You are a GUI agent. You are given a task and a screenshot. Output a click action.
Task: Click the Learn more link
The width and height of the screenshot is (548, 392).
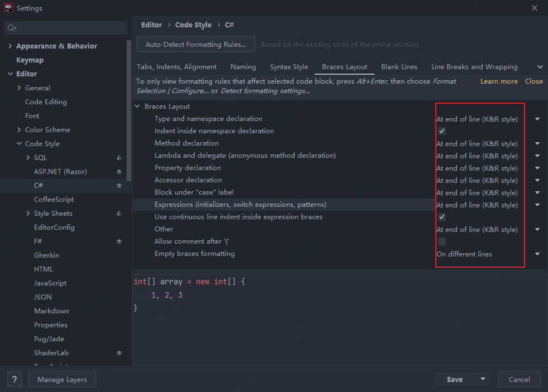pos(499,81)
